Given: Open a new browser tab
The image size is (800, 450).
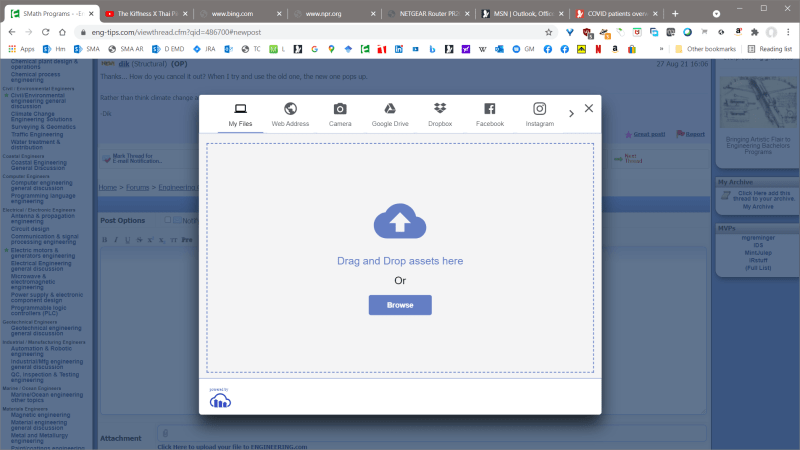Looking at the screenshot, I should pos(675,14).
